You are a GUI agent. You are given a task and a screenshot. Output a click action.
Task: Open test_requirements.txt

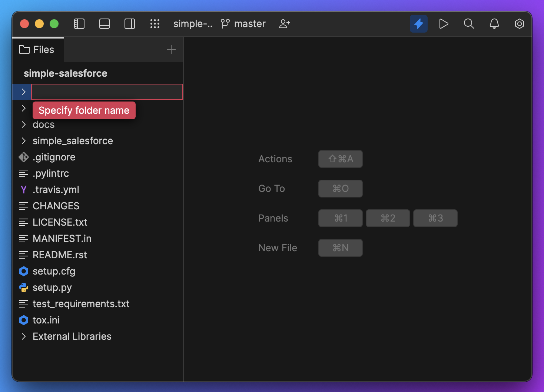pos(81,304)
